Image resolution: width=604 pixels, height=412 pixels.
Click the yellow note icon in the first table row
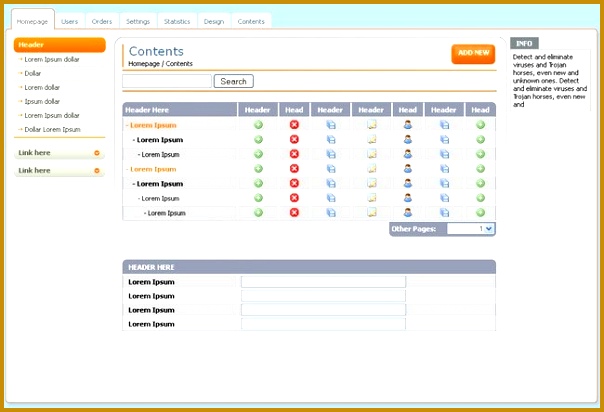371,125
